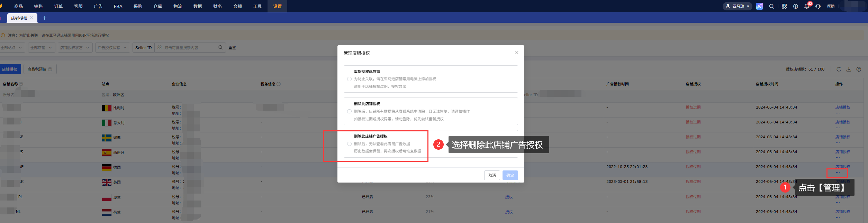The image size is (868, 223).
Task: Click the help icon next to 商品税预估
Action: (50, 69)
